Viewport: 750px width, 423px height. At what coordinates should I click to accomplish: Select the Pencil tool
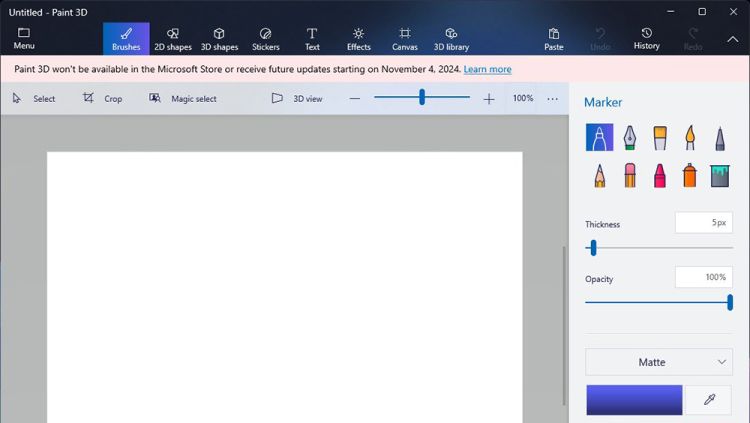coord(599,175)
